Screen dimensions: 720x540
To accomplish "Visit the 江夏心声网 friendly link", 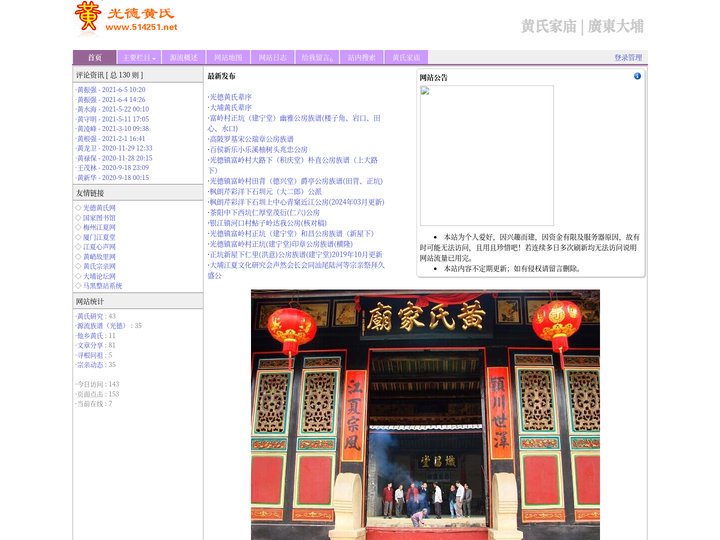I will [99, 247].
